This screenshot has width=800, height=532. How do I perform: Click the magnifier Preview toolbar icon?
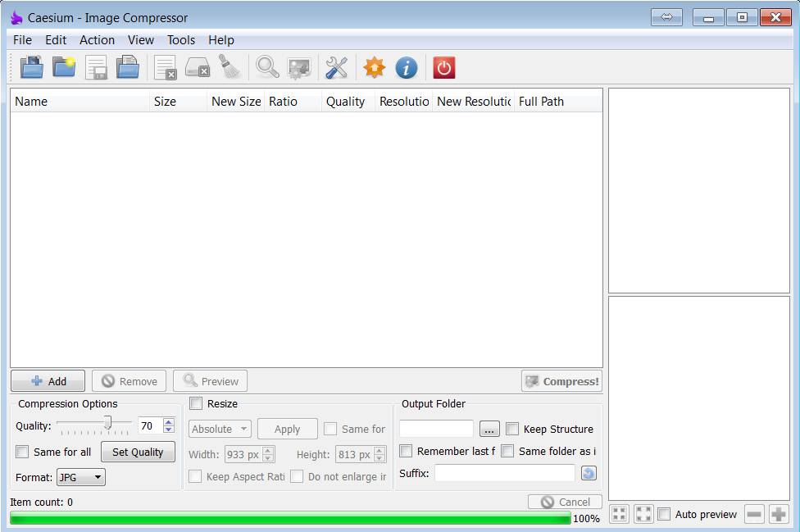pos(267,67)
